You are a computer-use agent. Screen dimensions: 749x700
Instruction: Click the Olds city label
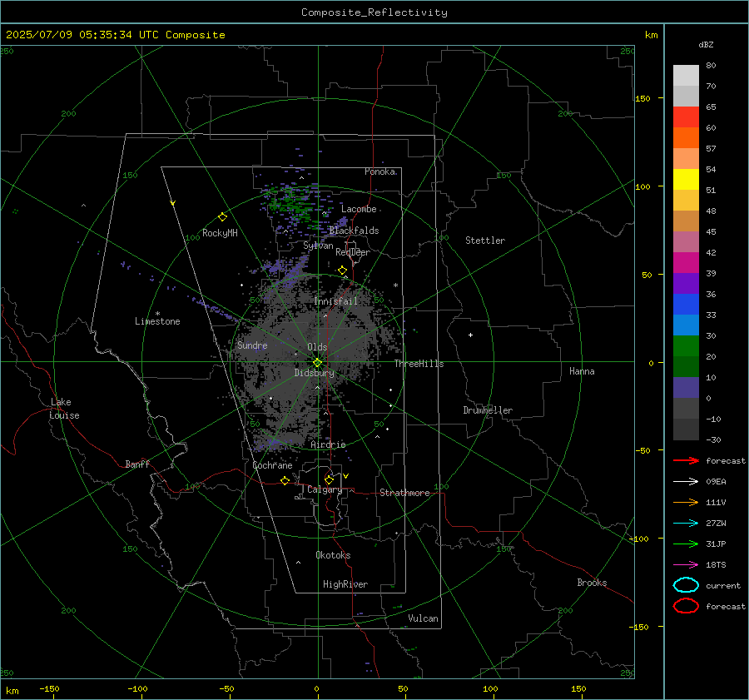317,347
